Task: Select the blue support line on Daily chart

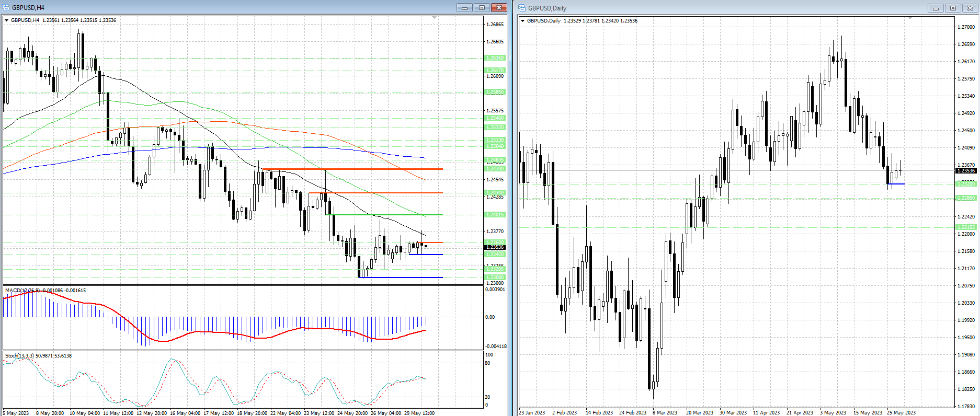Action: (896, 184)
